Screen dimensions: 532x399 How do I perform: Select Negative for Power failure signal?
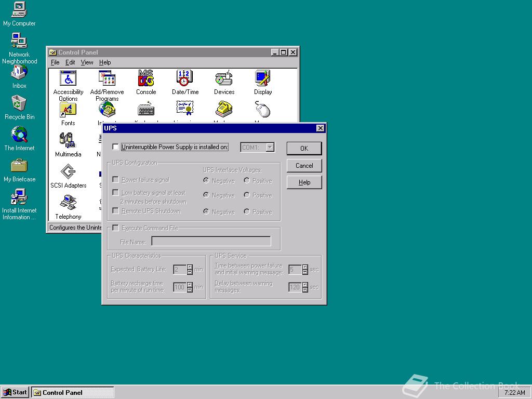tap(206, 180)
